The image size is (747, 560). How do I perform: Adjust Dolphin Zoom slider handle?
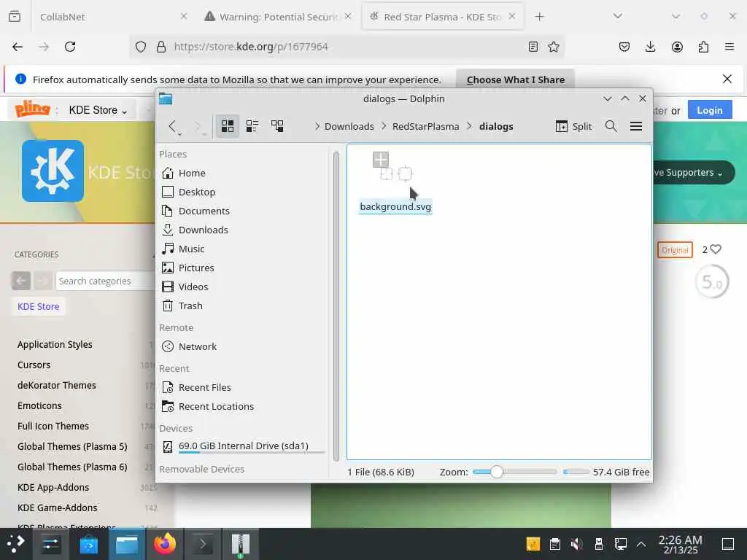[496, 472]
